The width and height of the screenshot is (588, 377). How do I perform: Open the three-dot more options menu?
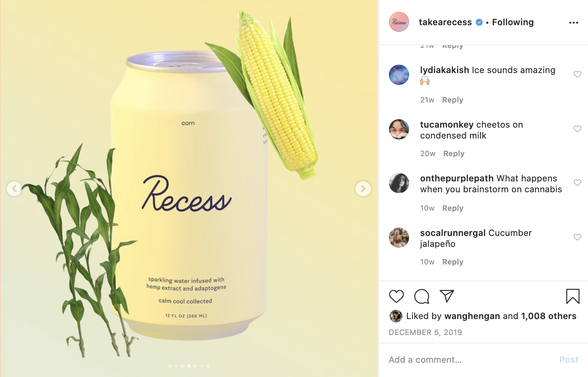point(574,23)
